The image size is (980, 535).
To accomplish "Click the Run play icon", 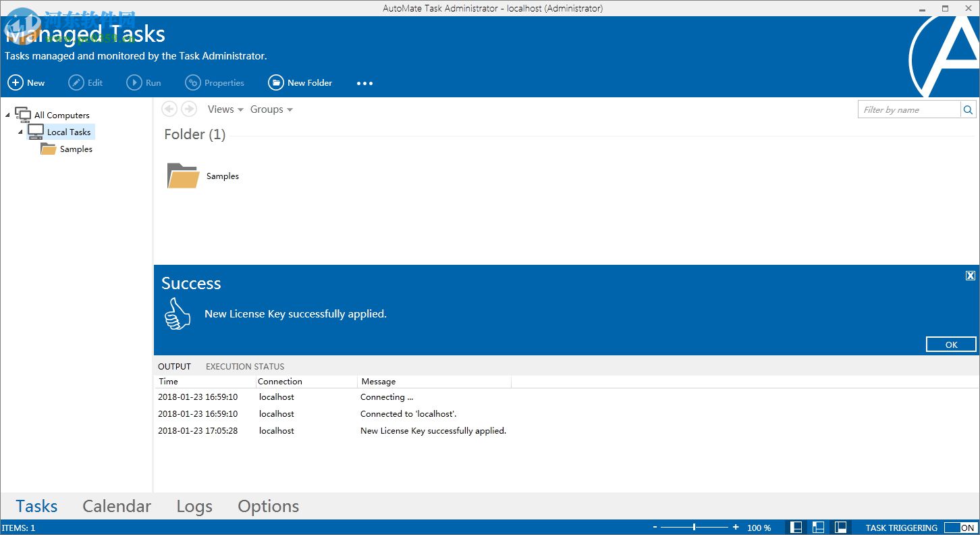I will tap(134, 82).
